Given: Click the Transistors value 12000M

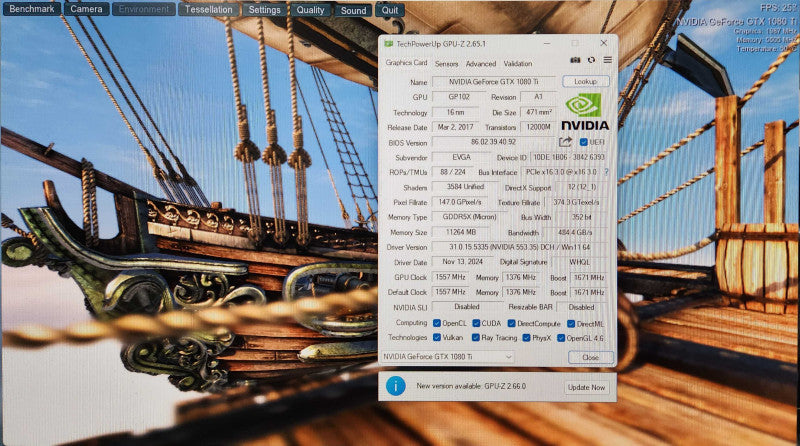Looking at the screenshot, I should point(539,127).
